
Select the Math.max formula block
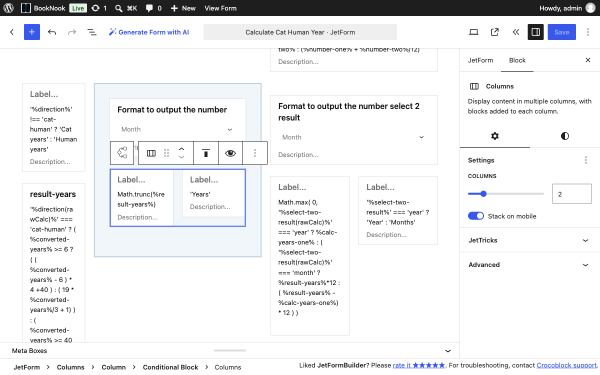309,257
